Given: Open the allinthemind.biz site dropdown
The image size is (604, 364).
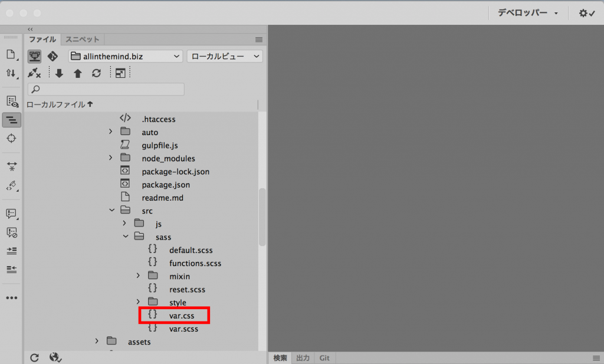Looking at the screenshot, I should click(126, 57).
